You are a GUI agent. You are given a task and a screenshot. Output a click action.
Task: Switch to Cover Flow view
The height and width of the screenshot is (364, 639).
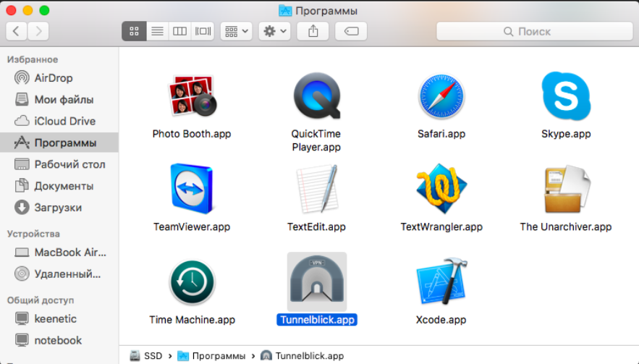203,31
